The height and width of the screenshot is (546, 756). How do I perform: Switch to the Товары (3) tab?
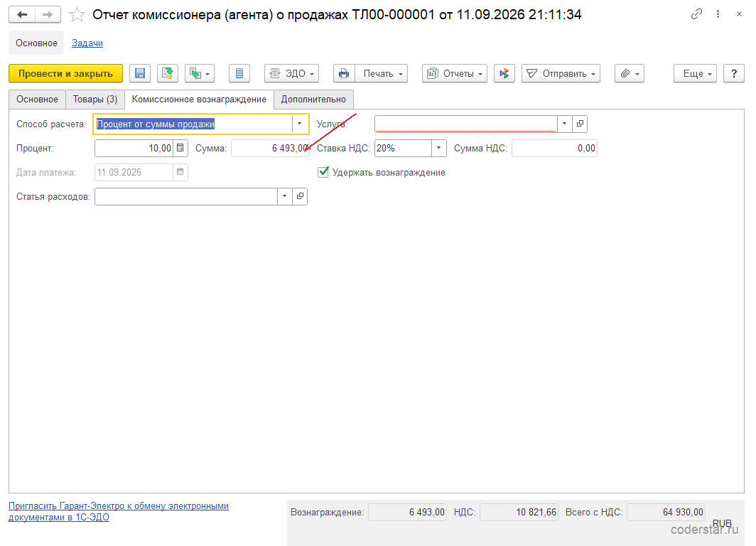(95, 100)
